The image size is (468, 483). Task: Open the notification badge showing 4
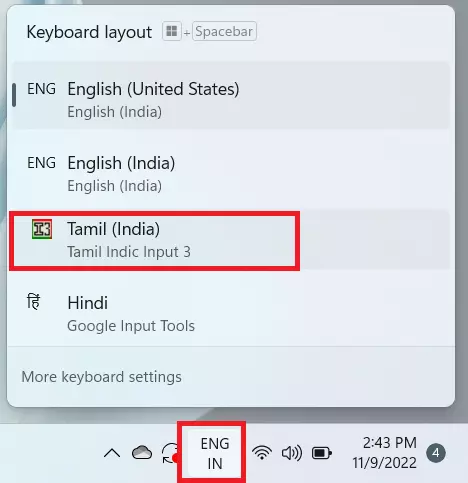point(436,453)
